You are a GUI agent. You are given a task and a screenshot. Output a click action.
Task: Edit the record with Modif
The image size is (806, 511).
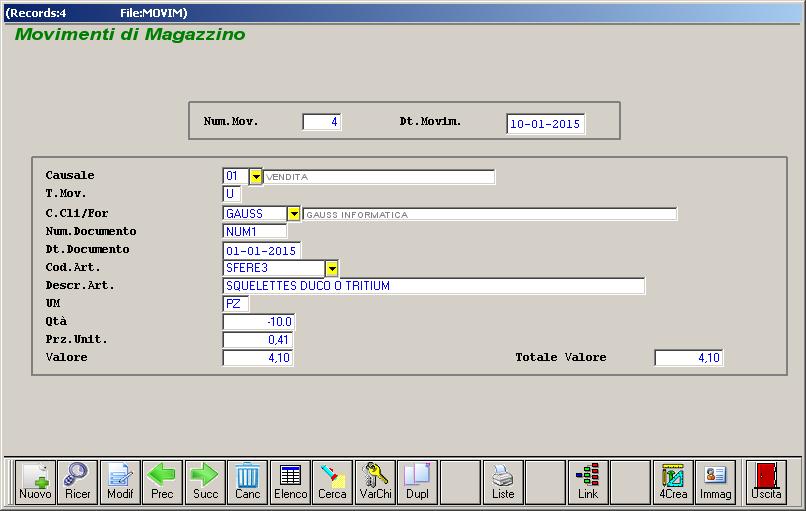(x=120, y=482)
